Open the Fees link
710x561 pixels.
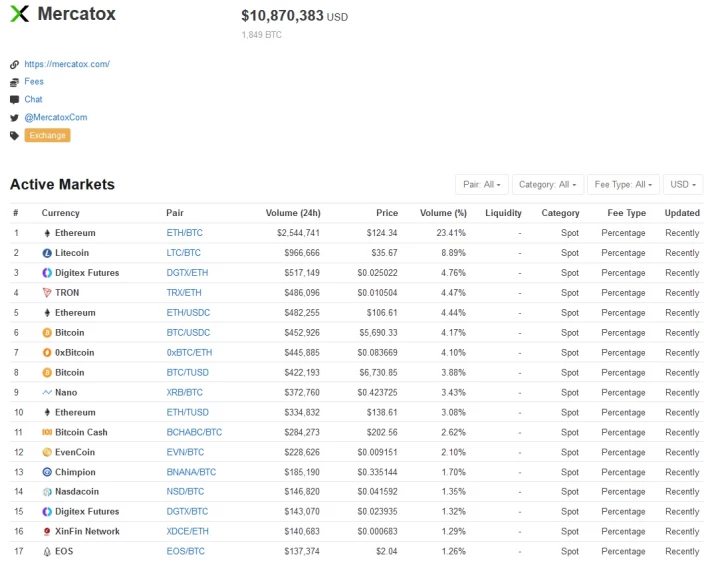34,82
